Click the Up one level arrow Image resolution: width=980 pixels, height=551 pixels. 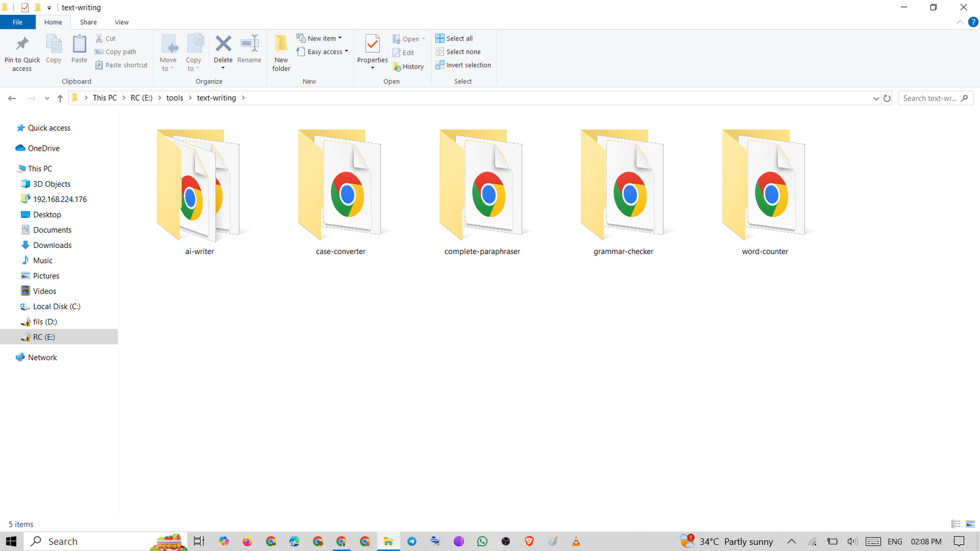point(60,99)
